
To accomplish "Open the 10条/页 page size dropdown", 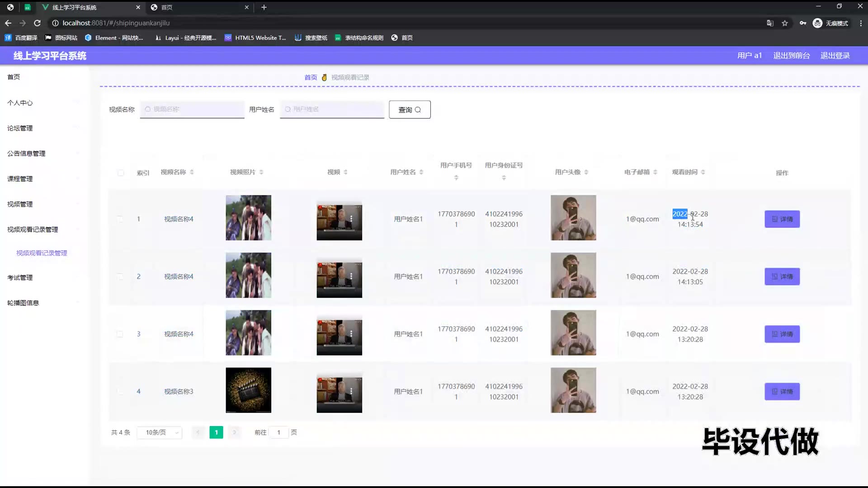I will 160,432.
